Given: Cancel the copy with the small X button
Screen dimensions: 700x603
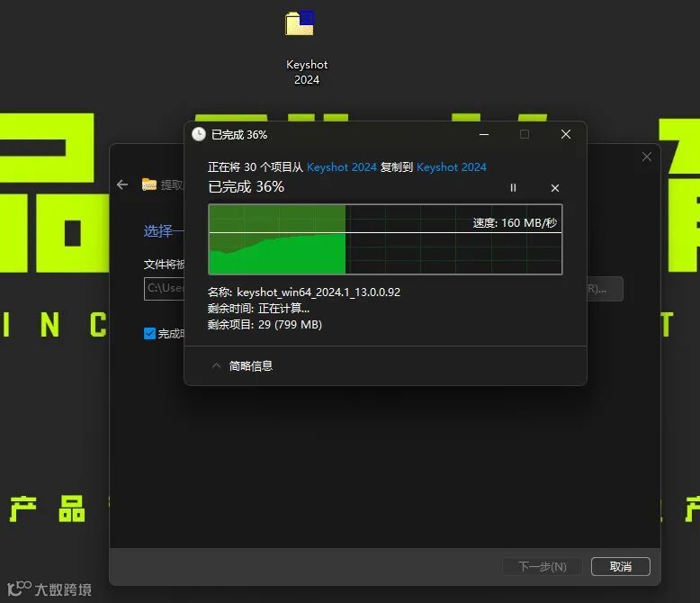Looking at the screenshot, I should coord(555,188).
